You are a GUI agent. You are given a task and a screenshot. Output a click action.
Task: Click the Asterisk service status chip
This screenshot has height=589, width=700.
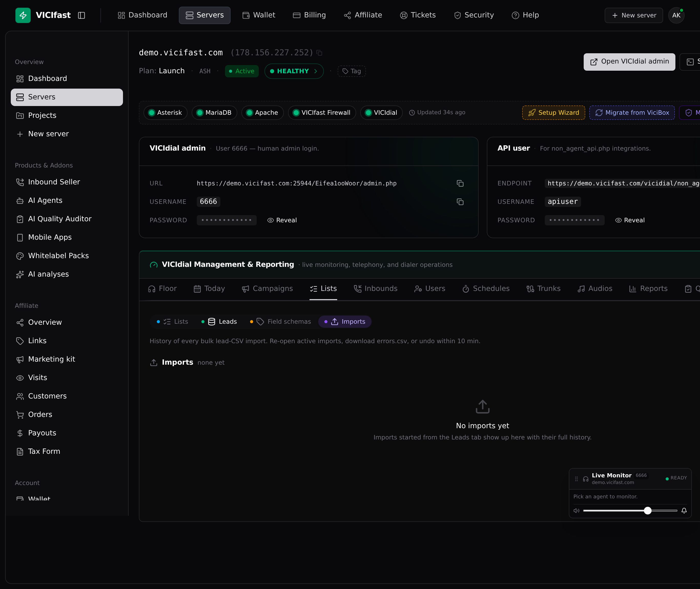click(166, 113)
